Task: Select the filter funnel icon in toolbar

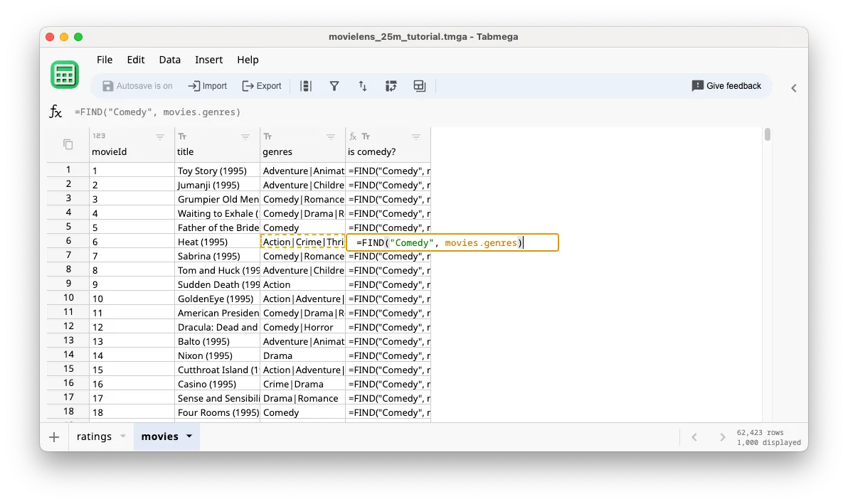Action: 334,85
